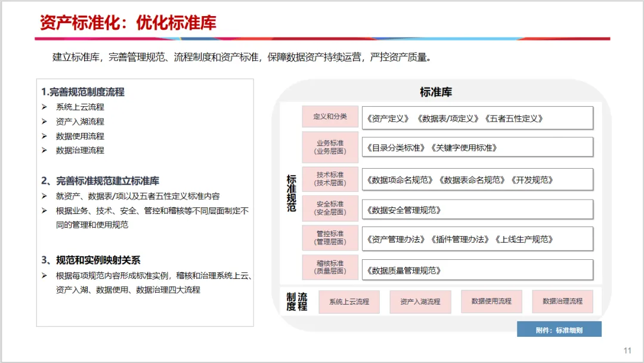644x363 pixels.
Task: Click the 《数据安全管理规范》 text box
Action: point(477,210)
